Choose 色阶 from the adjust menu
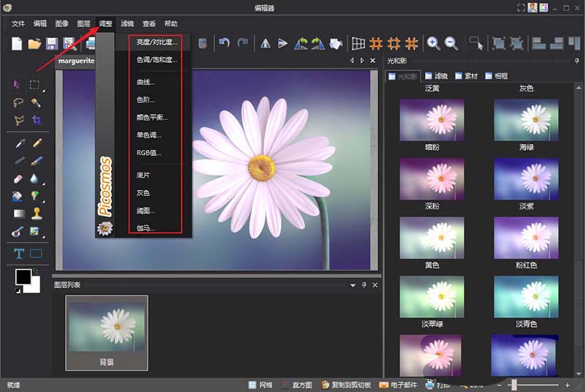This screenshot has height=392, width=585. point(154,99)
